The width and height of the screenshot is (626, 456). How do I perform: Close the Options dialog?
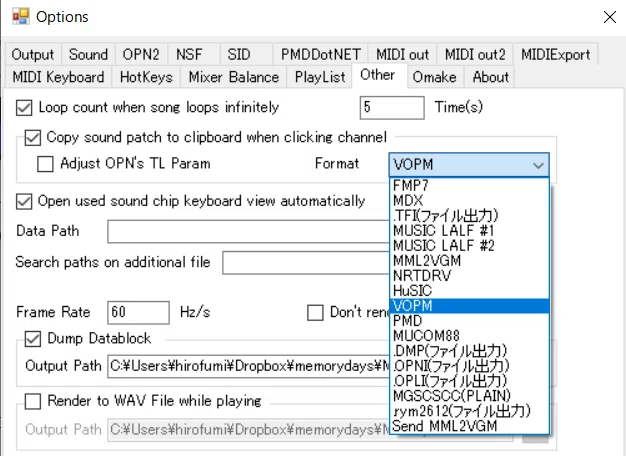tap(610, 17)
